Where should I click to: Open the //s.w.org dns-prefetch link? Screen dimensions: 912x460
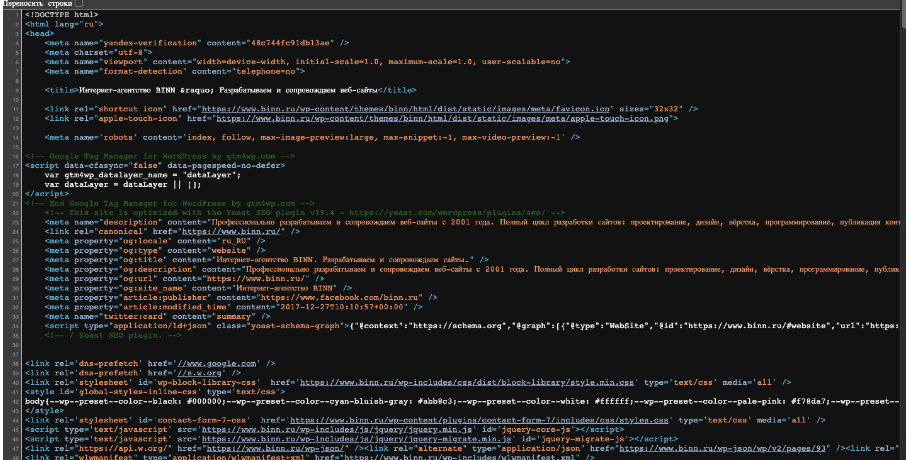click(200, 373)
